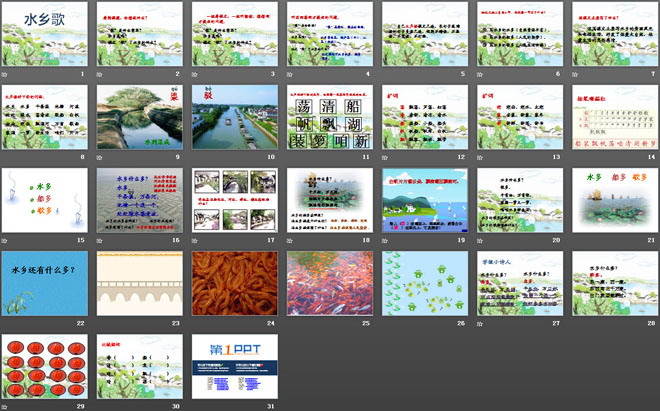This screenshot has width=660, height=411.
Task: Click animation star icon under slide 2
Action: click(x=100, y=75)
